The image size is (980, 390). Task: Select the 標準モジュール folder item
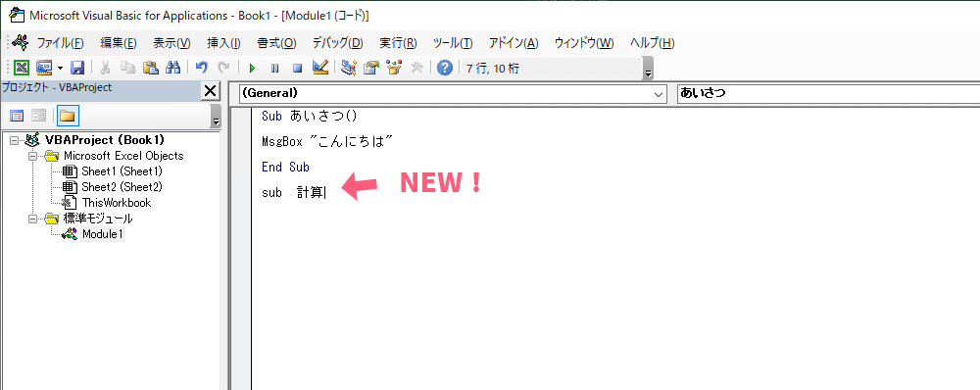tap(98, 219)
